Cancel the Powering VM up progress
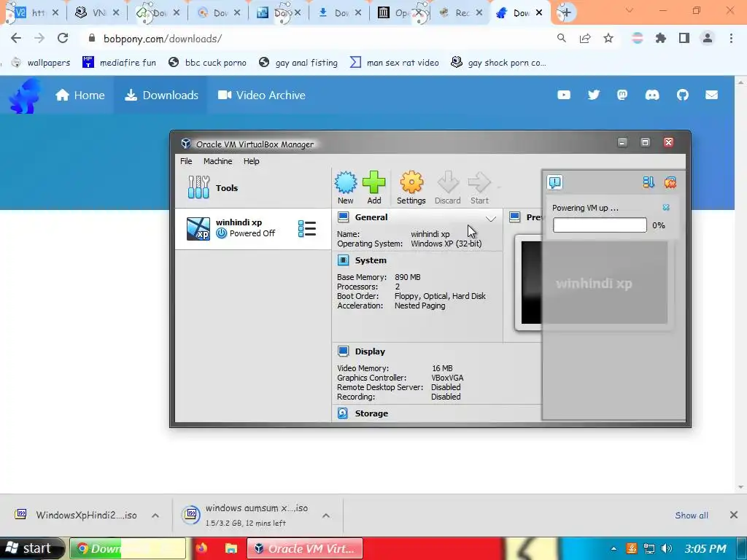This screenshot has height=560, width=747. tap(666, 208)
